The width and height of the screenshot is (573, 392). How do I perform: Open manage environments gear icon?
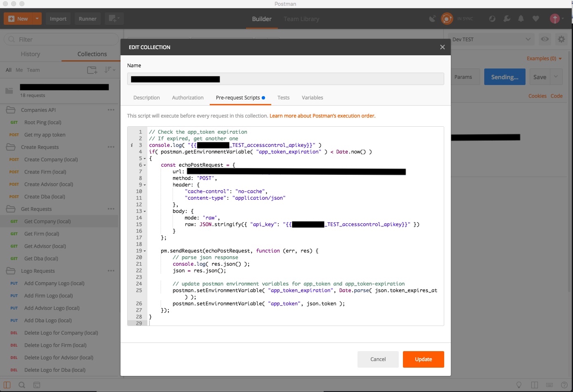coord(561,39)
